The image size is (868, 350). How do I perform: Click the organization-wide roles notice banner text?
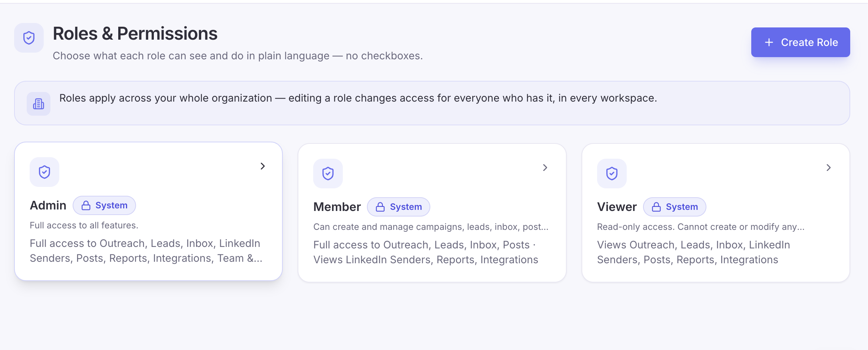click(358, 98)
